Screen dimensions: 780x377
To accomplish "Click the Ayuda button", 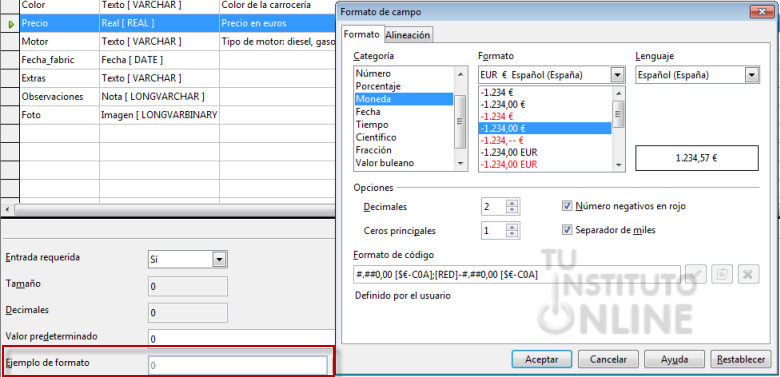I will click(x=675, y=359).
